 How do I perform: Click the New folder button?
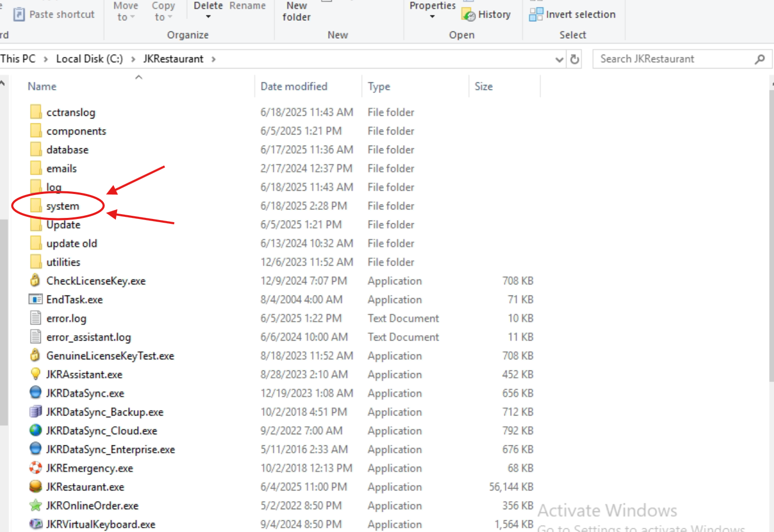coord(296,11)
